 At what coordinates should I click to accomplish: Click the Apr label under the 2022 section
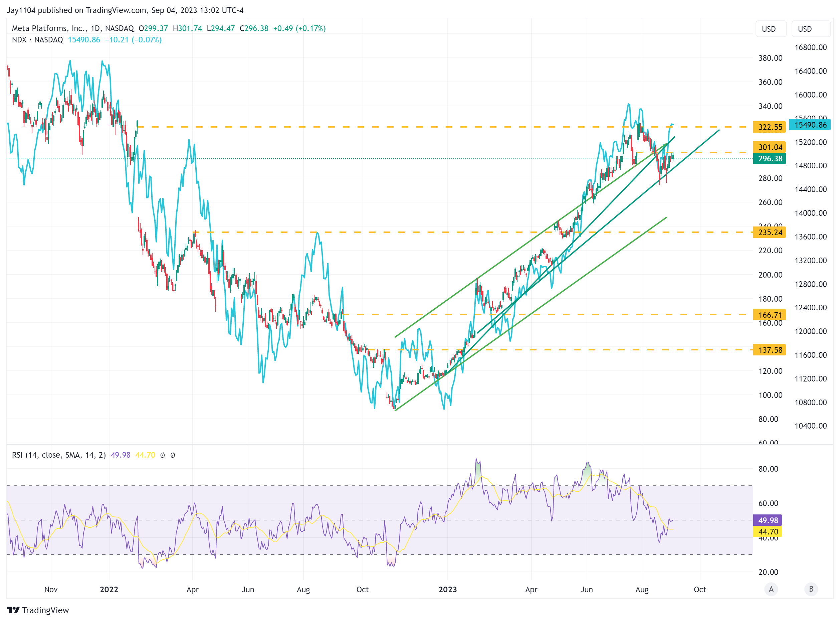[x=193, y=590]
